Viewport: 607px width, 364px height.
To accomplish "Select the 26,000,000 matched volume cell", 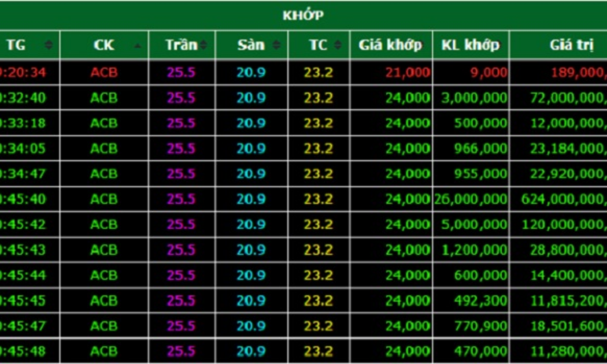I will (471, 199).
